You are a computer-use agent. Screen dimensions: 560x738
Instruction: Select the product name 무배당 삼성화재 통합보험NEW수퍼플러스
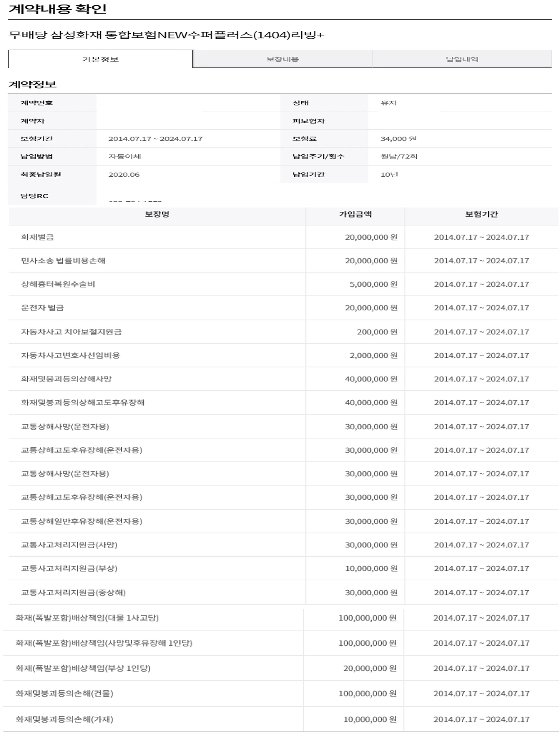(166, 35)
